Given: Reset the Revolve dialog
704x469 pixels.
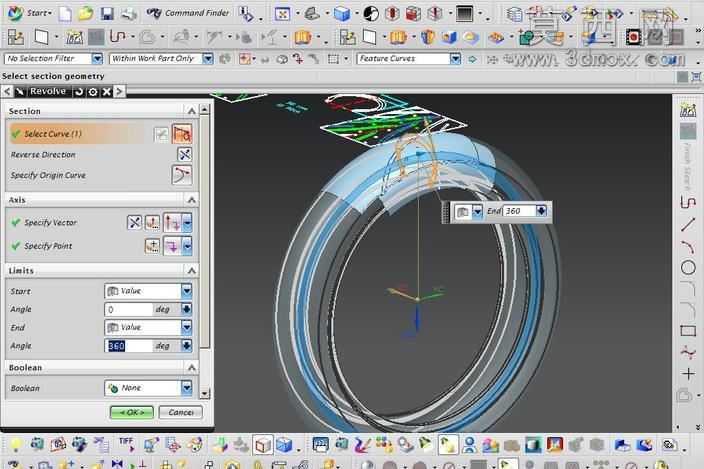Looking at the screenshot, I should (x=79, y=92).
